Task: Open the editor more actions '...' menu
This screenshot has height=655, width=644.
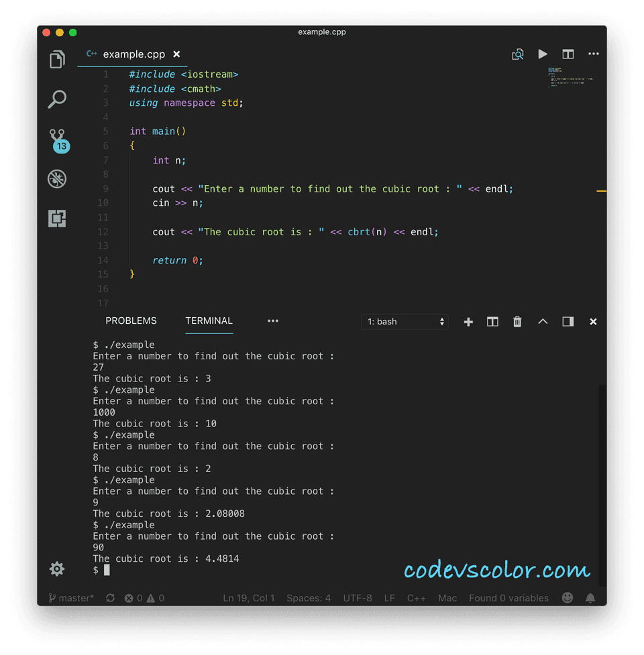Action: (593, 54)
